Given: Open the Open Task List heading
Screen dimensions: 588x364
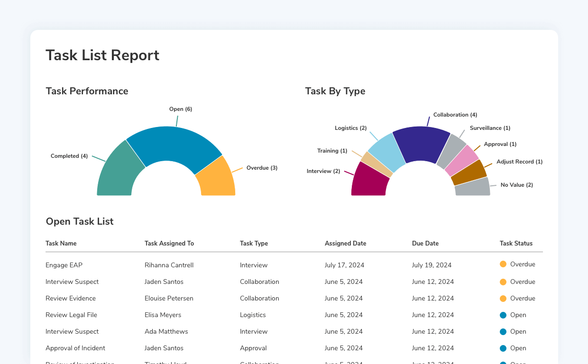Looking at the screenshot, I should (79, 221).
